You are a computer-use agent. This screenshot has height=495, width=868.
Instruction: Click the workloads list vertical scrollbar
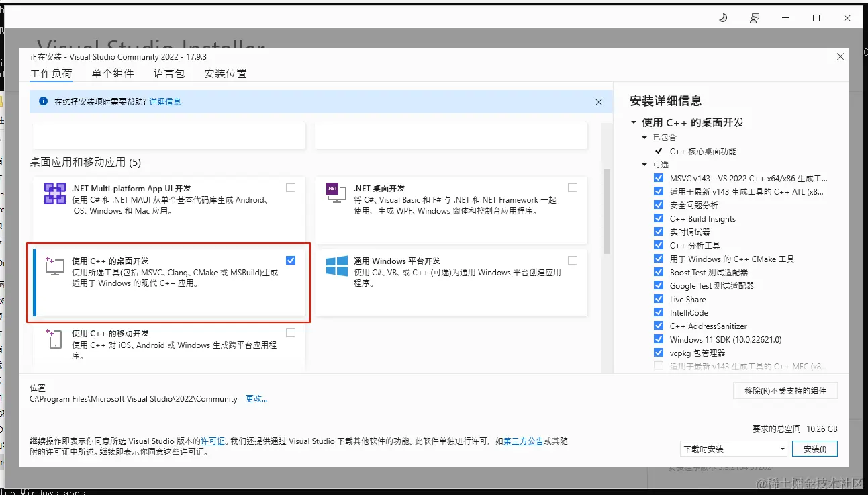[x=608, y=210]
